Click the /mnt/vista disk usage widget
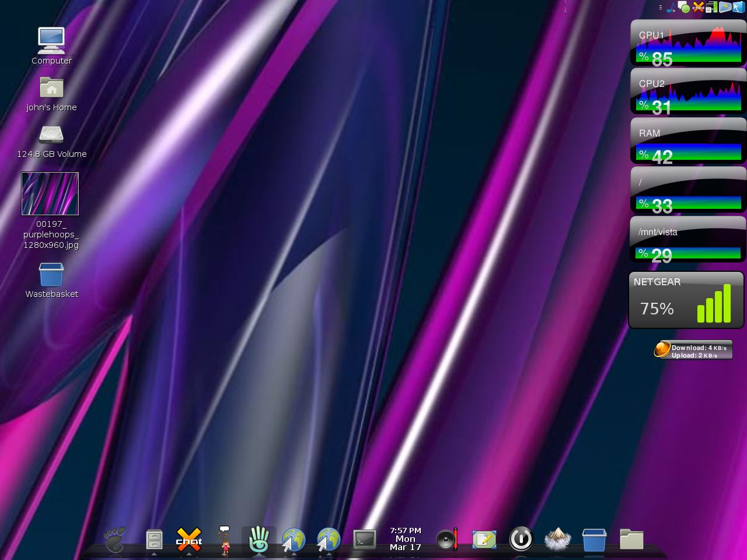747x560 pixels. (x=688, y=240)
